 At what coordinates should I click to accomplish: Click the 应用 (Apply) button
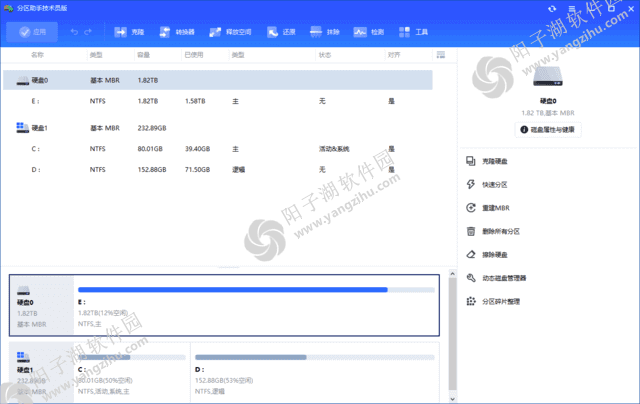[x=32, y=32]
